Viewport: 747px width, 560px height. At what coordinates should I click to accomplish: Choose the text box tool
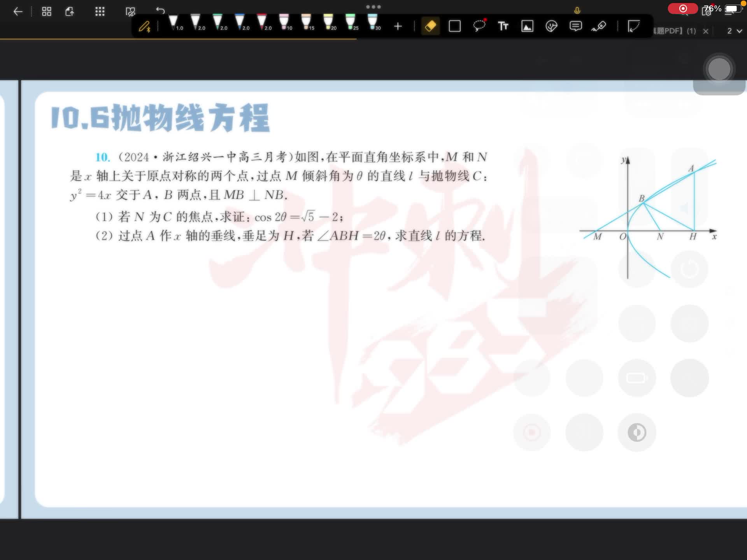tap(503, 26)
